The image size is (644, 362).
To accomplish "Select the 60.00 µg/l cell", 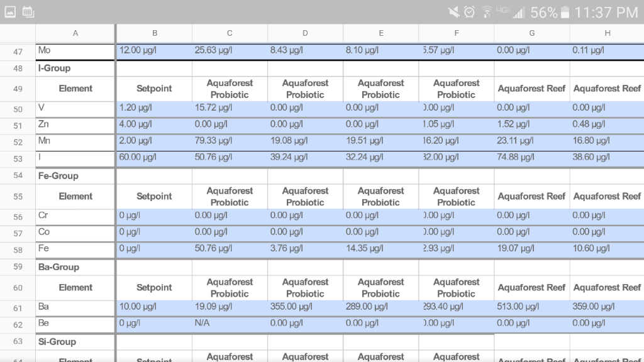I will pyautogui.click(x=155, y=159).
